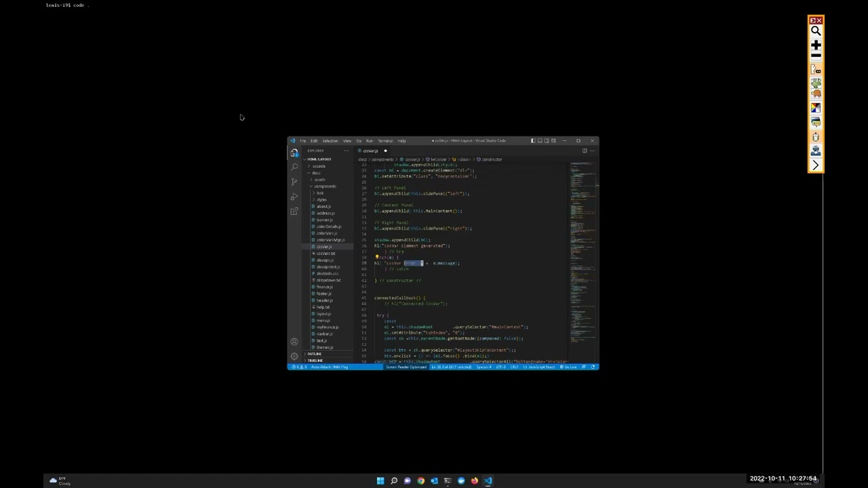Select the cssVar.js editor tab
The width and height of the screenshot is (868, 488).
370,150
